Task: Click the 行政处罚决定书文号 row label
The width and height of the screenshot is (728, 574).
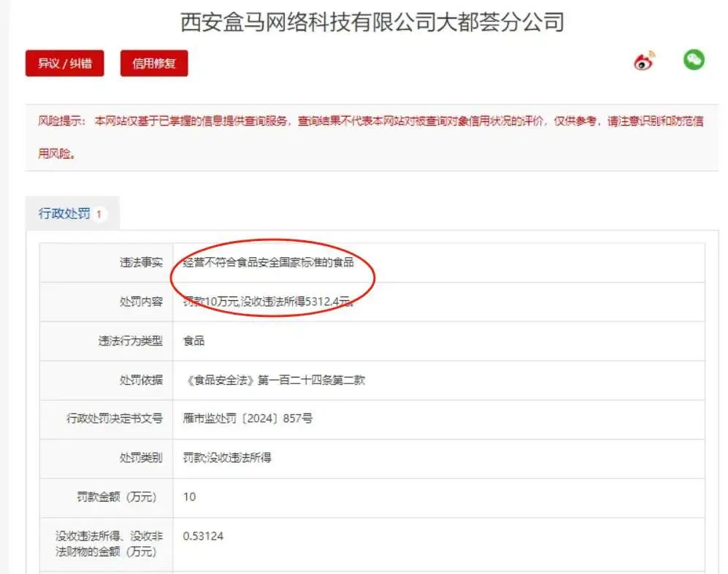Action: coord(115,418)
